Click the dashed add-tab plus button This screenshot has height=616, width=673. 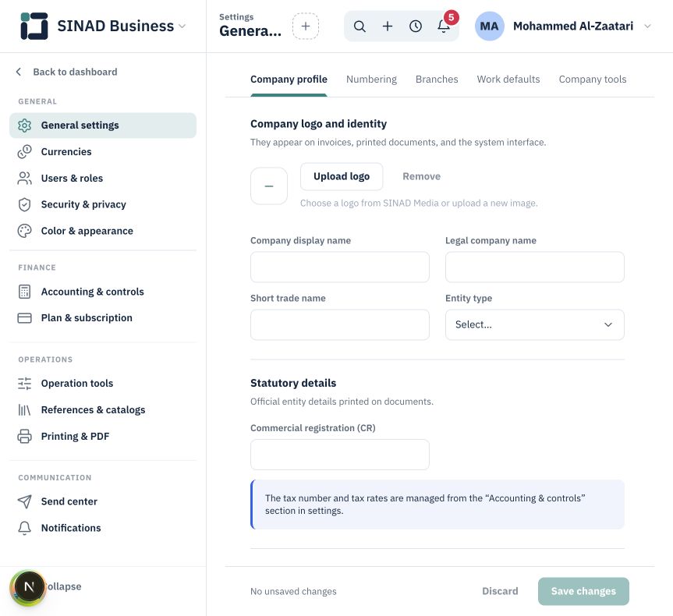pyautogui.click(x=306, y=27)
